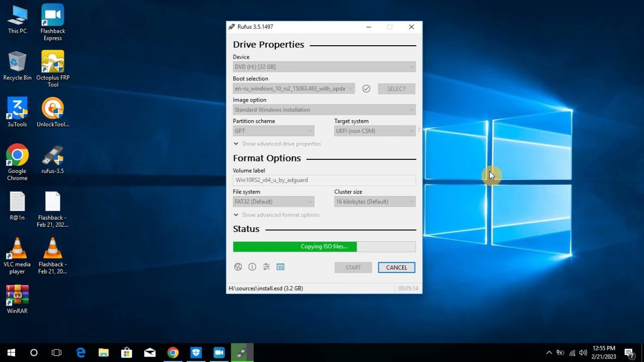644x362 pixels.
Task: Open Cluster size dropdown
Action: pyautogui.click(x=375, y=202)
